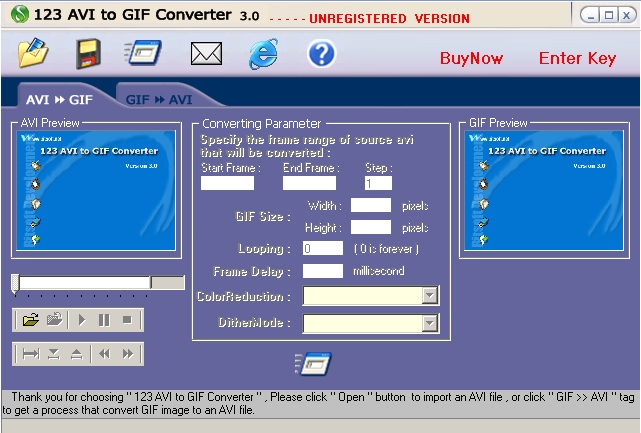This screenshot has width=641, height=433.
Task: Click the '( 0 is forever )' hint text
Action: [386, 249]
